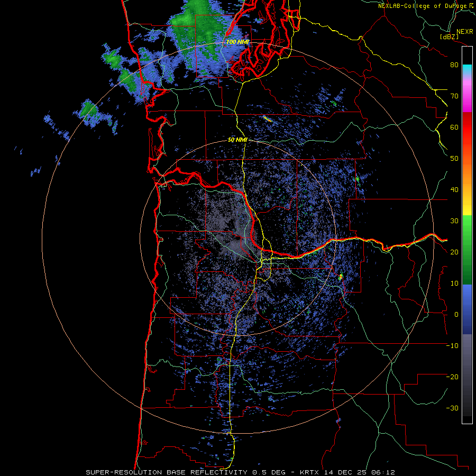Click the 50 NMI range ring label
This screenshot has height=476, width=476.
[x=237, y=140]
